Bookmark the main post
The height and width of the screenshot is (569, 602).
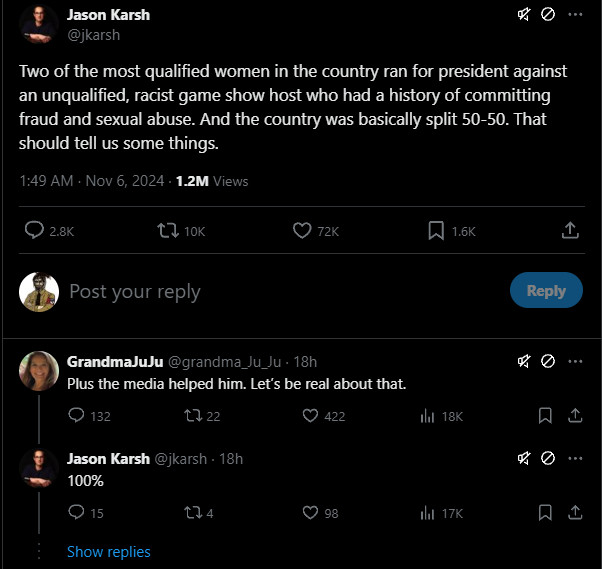point(436,231)
